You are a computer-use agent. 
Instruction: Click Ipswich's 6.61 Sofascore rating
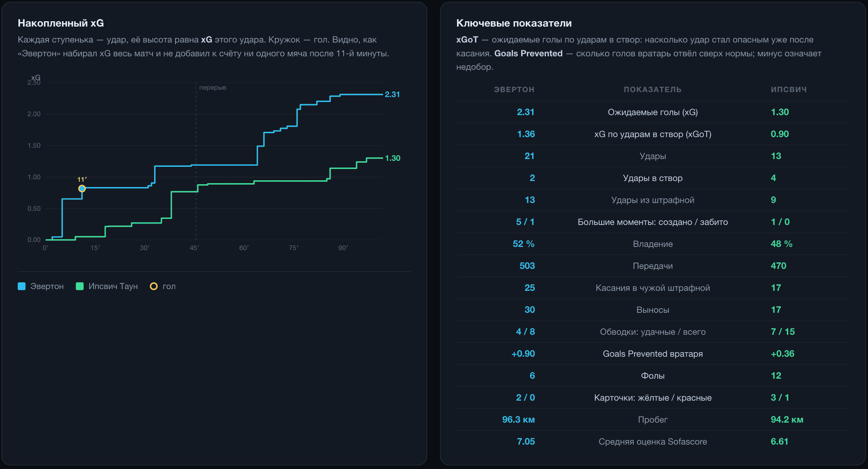(779, 441)
